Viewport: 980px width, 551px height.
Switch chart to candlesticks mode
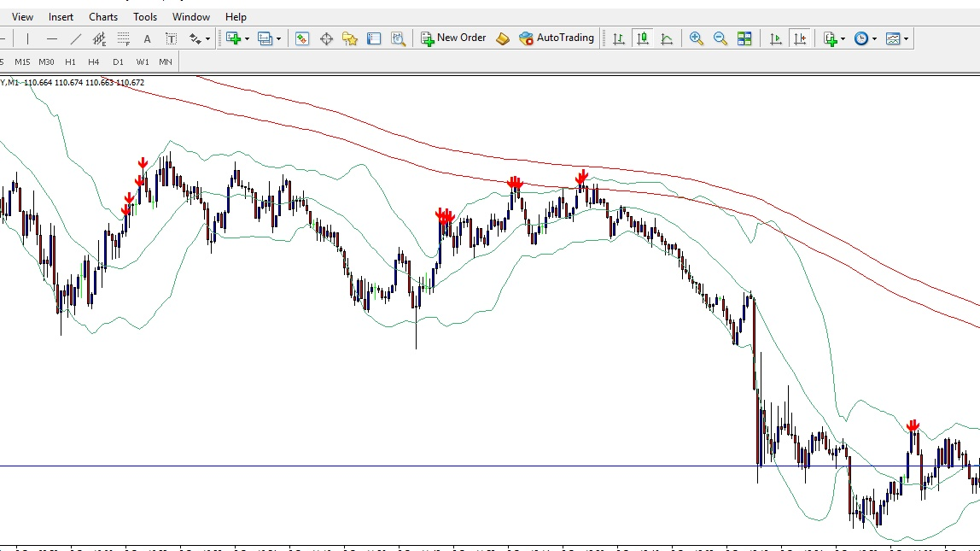(x=642, y=38)
